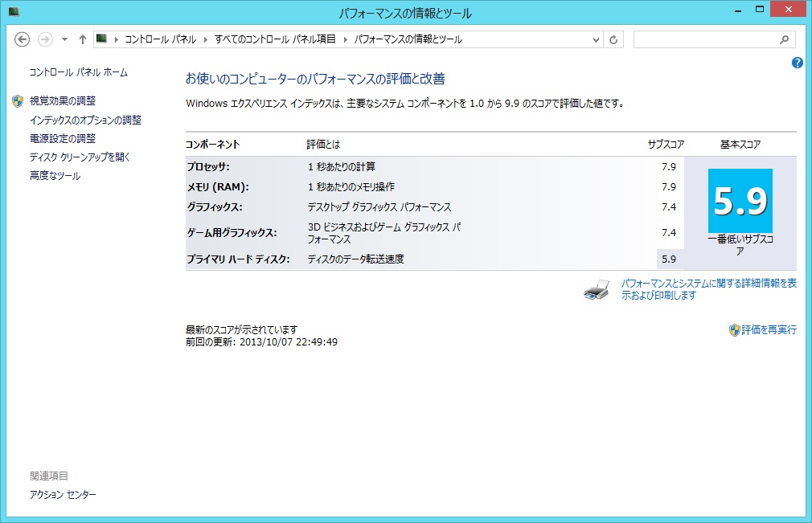Select パフォーマンスの情報とツール breadcrumb
The image size is (812, 523).
click(x=408, y=39)
